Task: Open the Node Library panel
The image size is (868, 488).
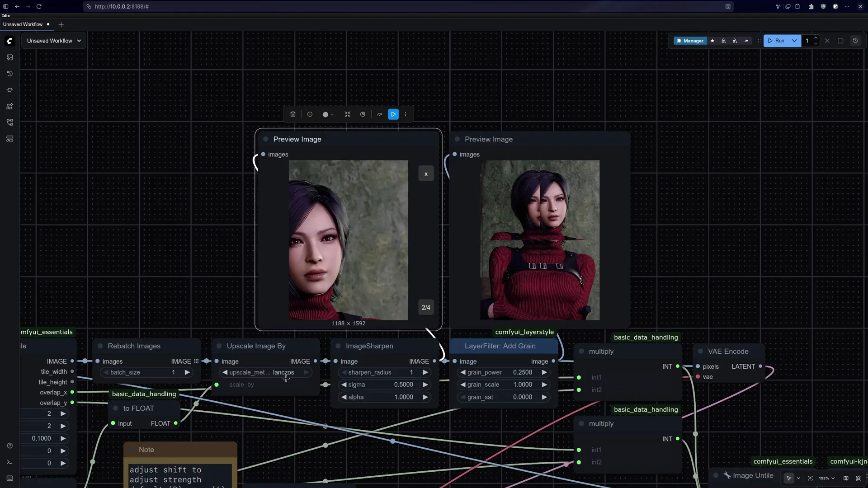Action: pos(9,106)
